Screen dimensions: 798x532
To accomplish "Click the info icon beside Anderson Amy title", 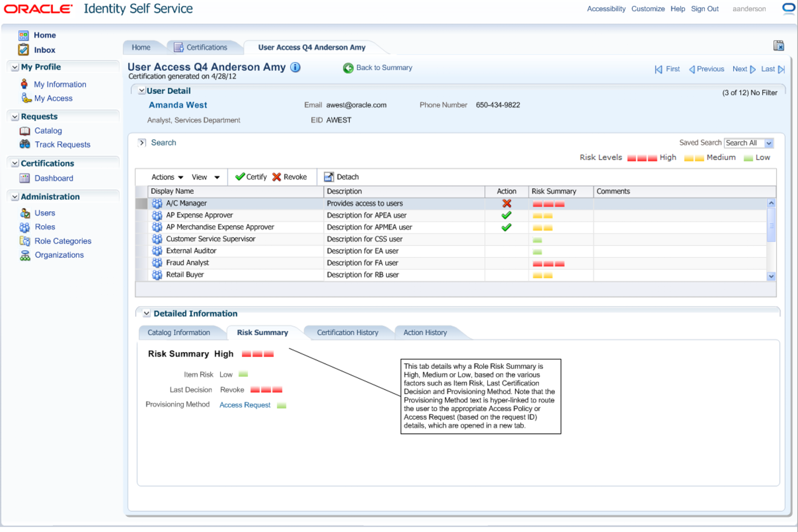I will [296, 67].
